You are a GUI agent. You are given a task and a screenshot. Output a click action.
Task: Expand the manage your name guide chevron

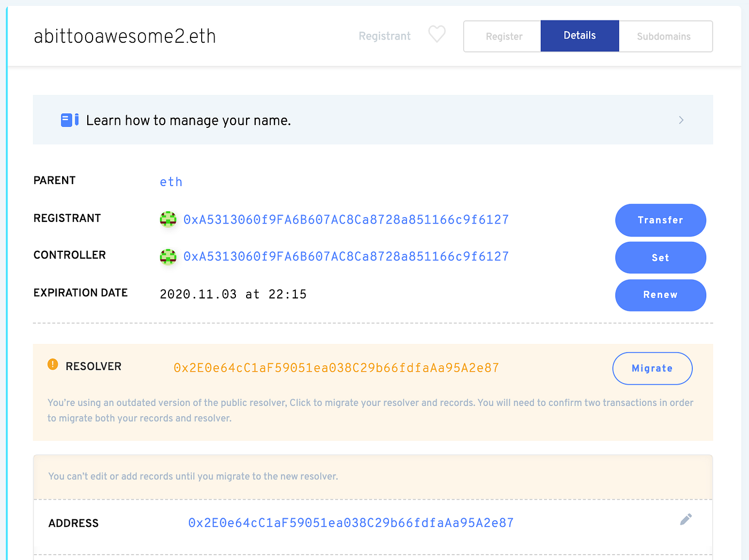click(681, 120)
